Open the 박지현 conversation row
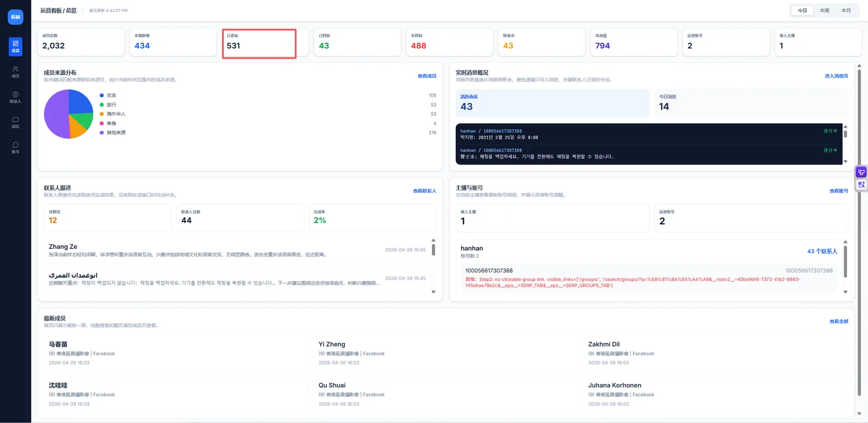Viewport: 868px width, 423px height. [x=648, y=134]
